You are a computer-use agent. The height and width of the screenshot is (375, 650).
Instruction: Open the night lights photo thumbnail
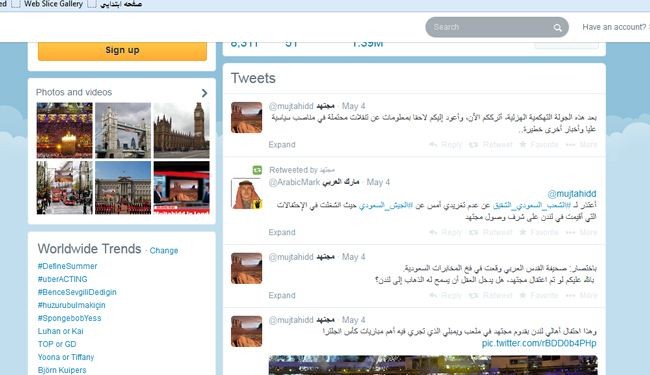click(64, 131)
